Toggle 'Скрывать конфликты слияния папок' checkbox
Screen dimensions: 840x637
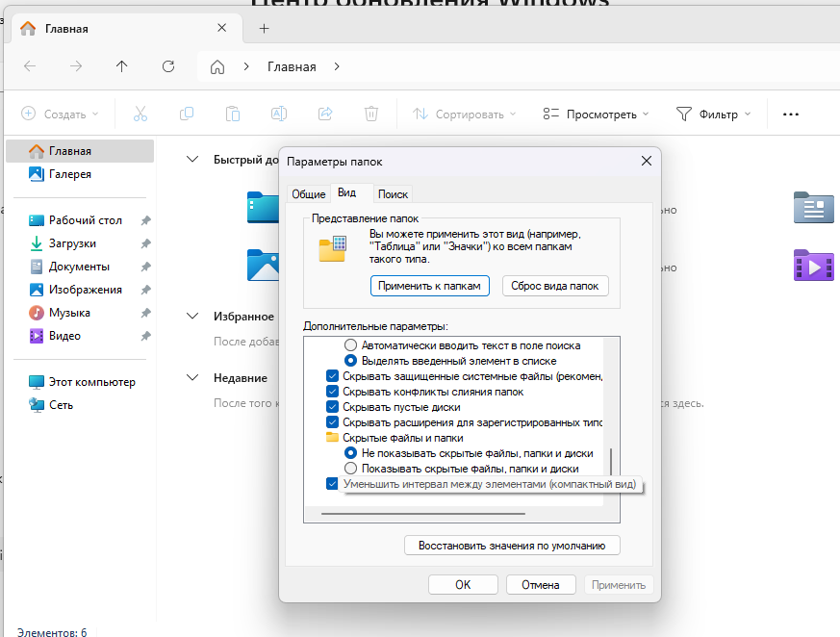tap(333, 392)
